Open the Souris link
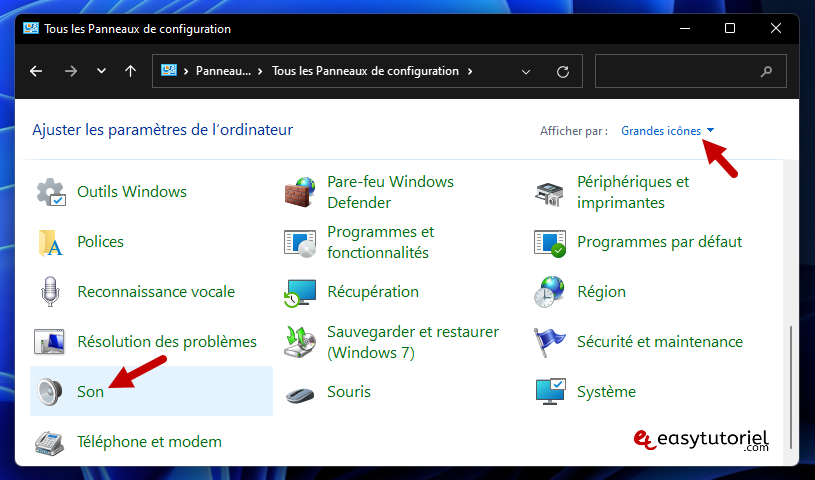 pos(349,392)
